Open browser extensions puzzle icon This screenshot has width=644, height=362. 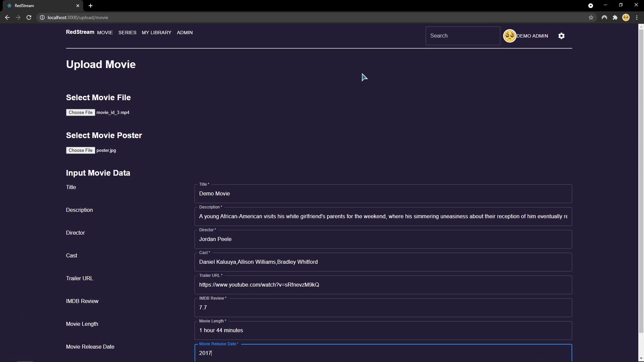pos(615,17)
